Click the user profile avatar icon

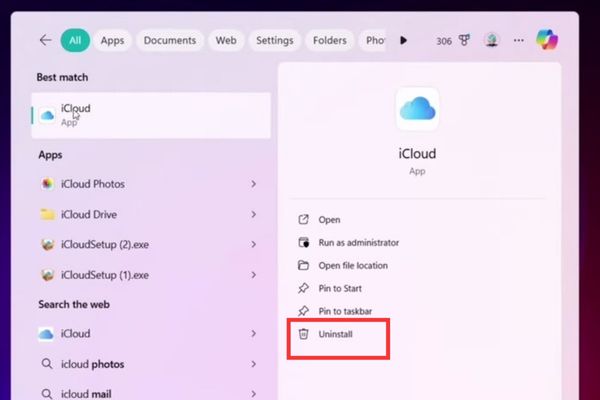click(x=491, y=40)
